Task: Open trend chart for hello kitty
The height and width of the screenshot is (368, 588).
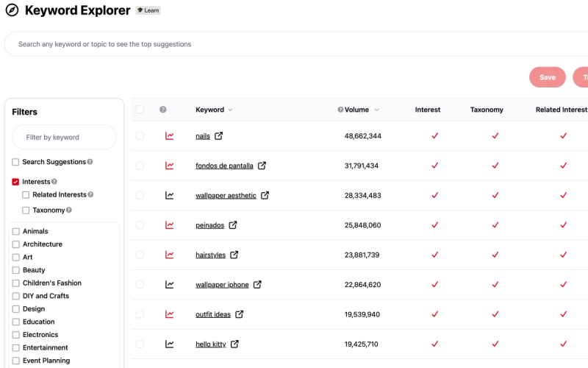Action: click(170, 344)
